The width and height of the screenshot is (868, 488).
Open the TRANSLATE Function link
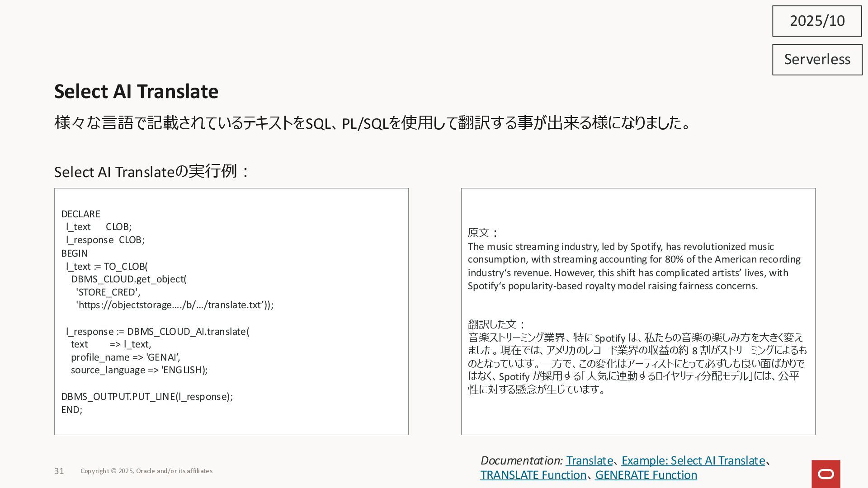tap(533, 475)
